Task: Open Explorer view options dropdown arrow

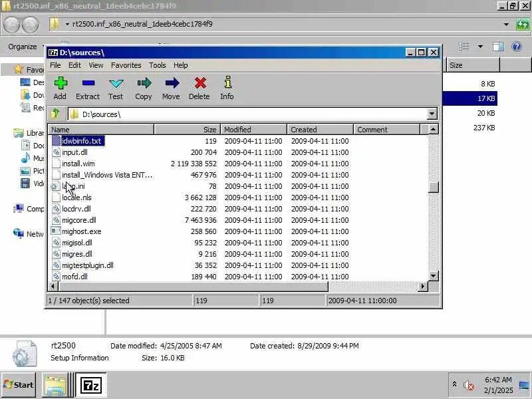Action: coord(480,47)
